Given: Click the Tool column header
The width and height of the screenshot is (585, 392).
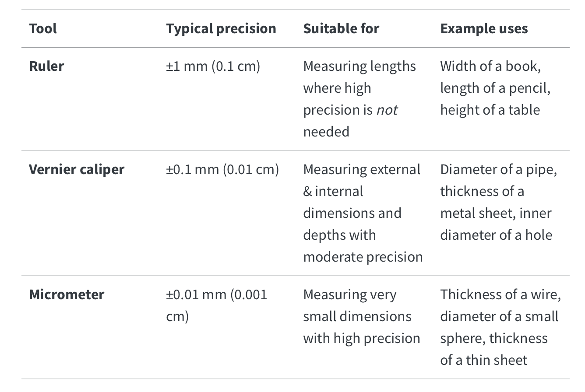Looking at the screenshot, I should click(43, 29).
